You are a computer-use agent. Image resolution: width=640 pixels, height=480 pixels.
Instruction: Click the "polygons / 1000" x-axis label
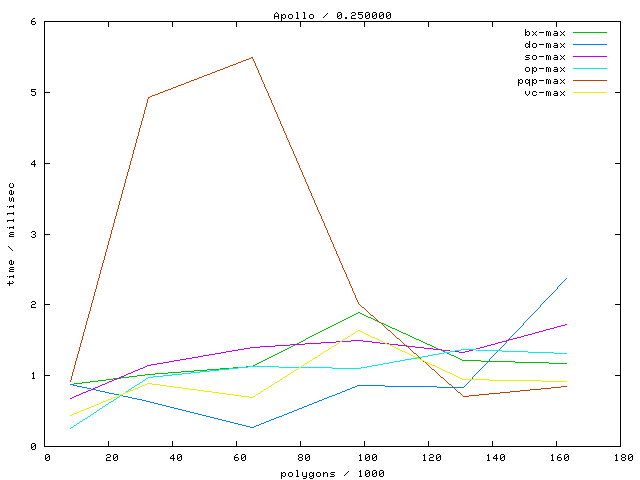click(334, 473)
